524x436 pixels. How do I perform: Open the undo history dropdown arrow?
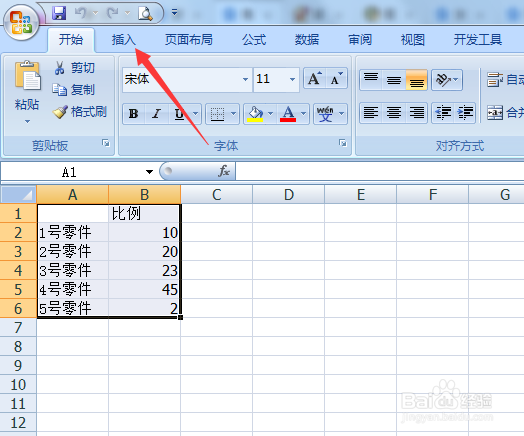95,13
